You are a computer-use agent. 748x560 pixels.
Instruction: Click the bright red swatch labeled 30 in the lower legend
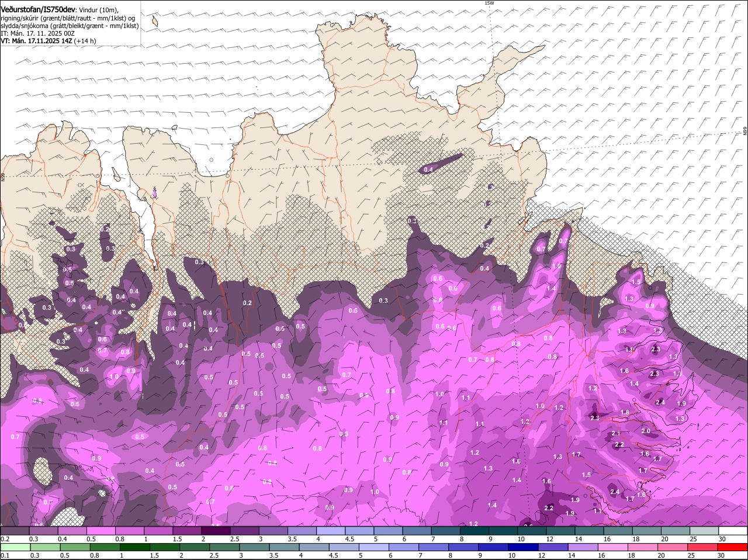(x=733, y=547)
